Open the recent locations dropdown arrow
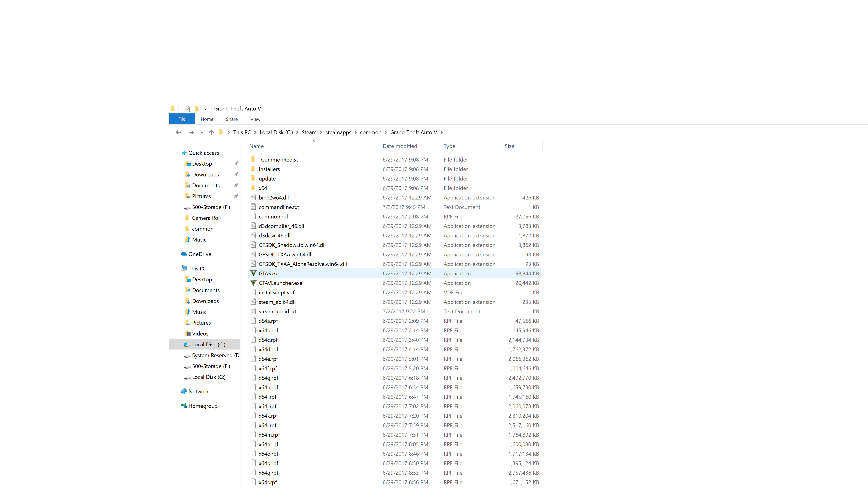Image resolution: width=868 pixels, height=488 pixels. click(202, 132)
